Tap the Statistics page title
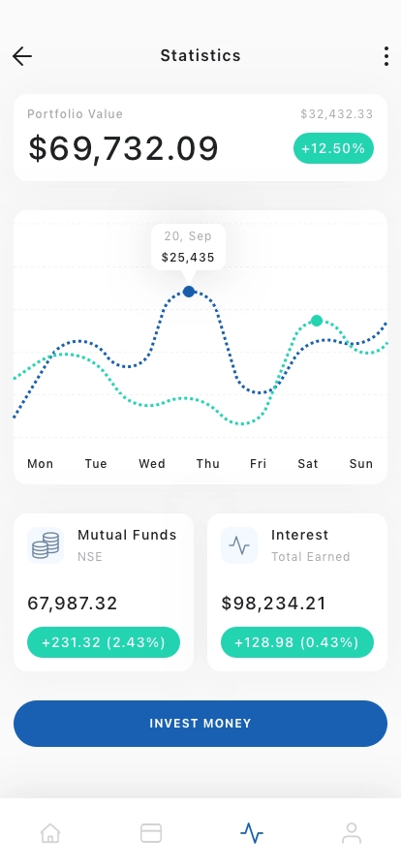 point(200,56)
